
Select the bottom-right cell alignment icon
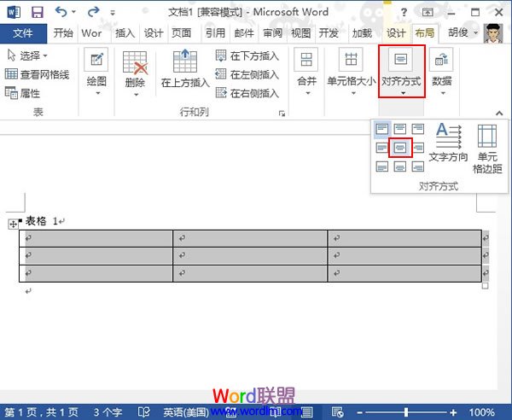[418, 166]
